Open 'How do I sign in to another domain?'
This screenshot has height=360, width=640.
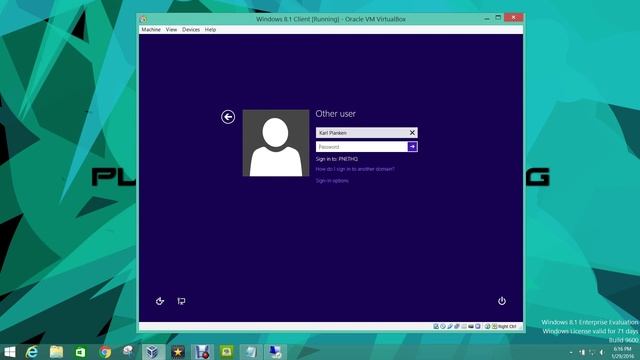tap(355, 169)
